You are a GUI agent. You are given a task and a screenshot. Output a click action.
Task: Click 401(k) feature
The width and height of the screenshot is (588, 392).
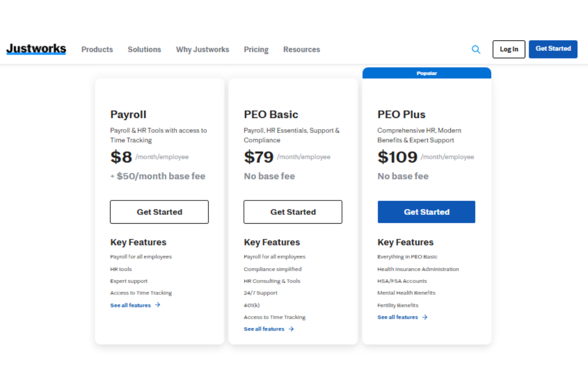[251, 305]
